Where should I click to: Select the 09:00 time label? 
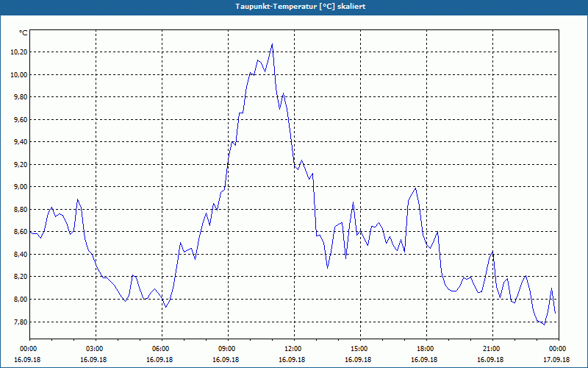[x=228, y=349]
